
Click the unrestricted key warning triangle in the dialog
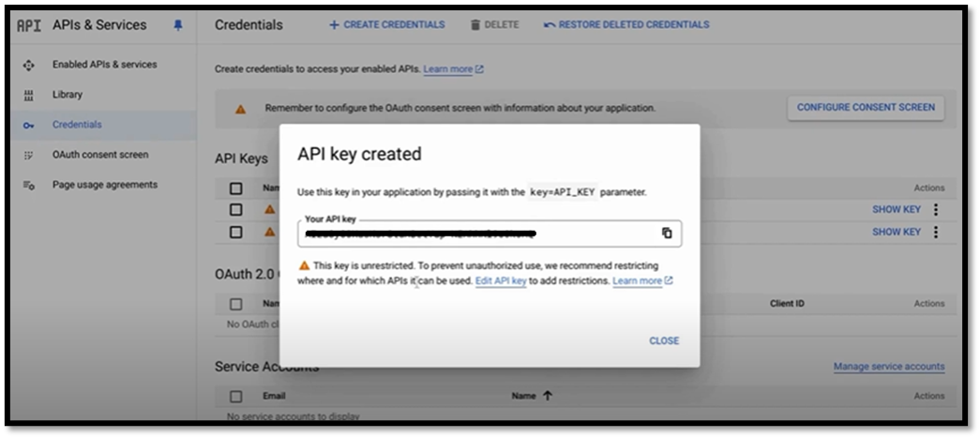pos(305,265)
